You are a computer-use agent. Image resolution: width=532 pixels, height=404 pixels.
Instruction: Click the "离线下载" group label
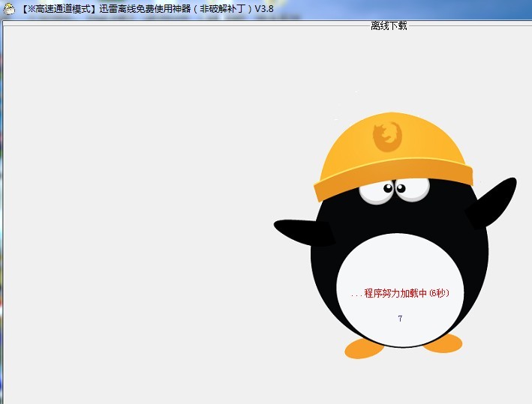tap(389, 25)
